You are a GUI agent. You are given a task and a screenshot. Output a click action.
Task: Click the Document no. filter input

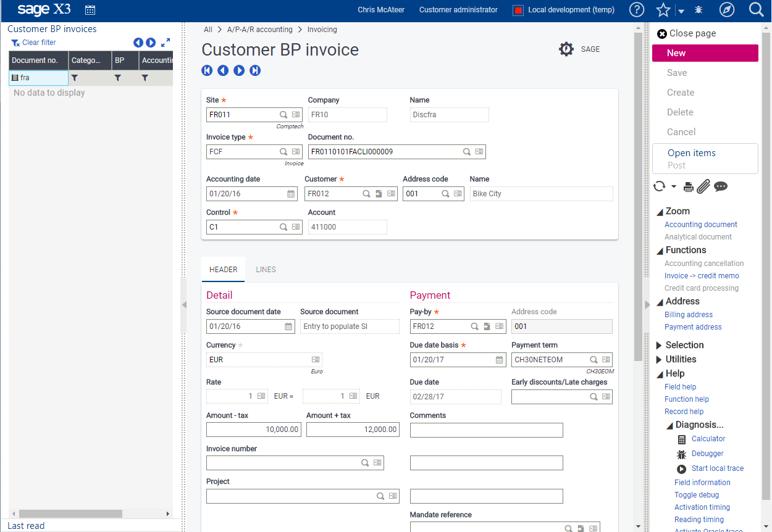coord(38,78)
